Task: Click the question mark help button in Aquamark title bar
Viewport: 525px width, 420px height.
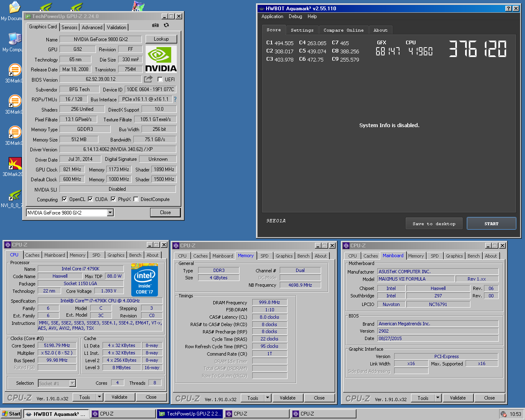Action: [x=508, y=9]
